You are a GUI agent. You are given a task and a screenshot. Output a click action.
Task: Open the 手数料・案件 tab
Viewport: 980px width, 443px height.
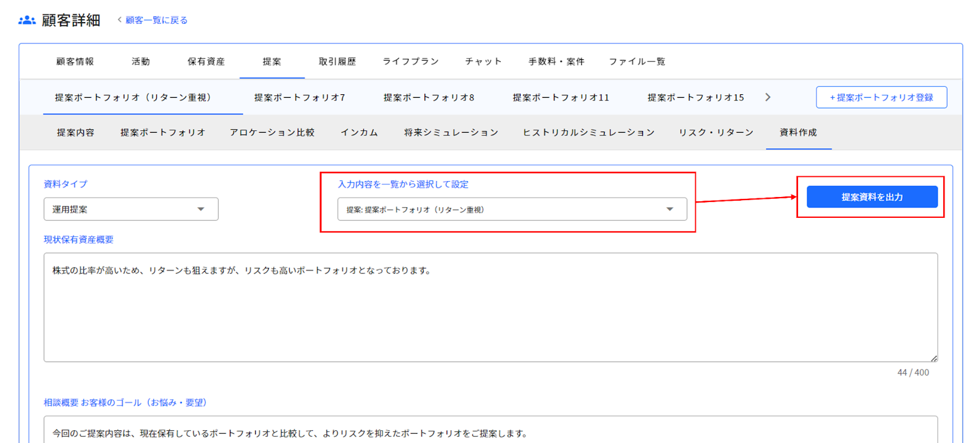pyautogui.click(x=557, y=61)
